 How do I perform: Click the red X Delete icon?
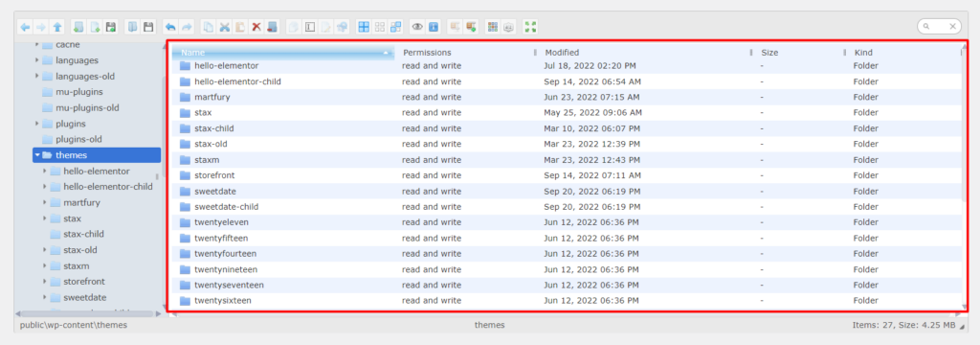pos(256,27)
